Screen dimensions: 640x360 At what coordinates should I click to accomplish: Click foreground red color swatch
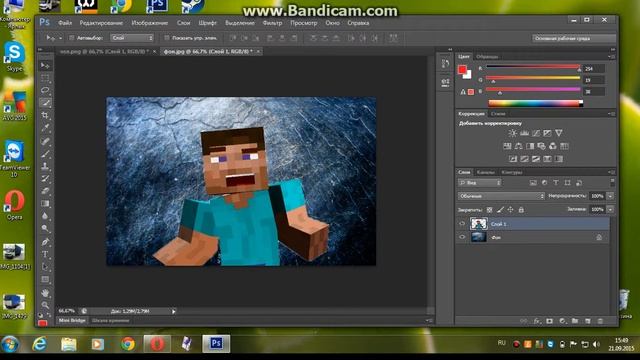462,70
